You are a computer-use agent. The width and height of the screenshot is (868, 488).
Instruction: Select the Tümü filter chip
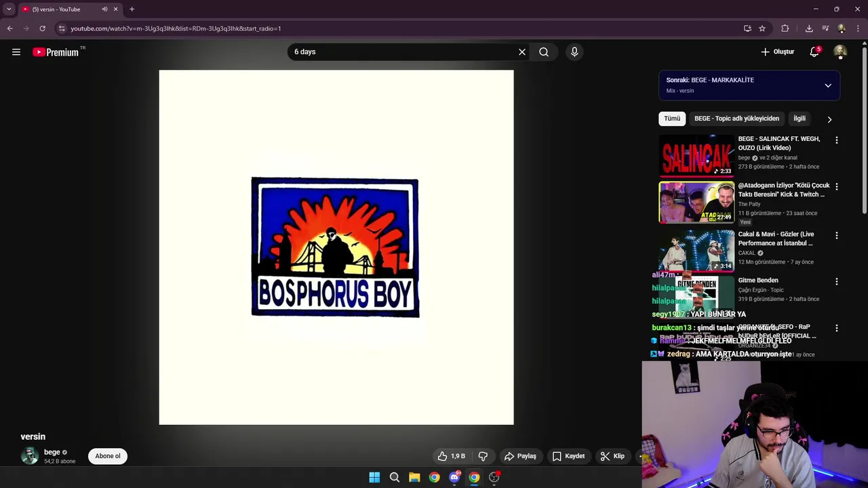tap(672, 119)
